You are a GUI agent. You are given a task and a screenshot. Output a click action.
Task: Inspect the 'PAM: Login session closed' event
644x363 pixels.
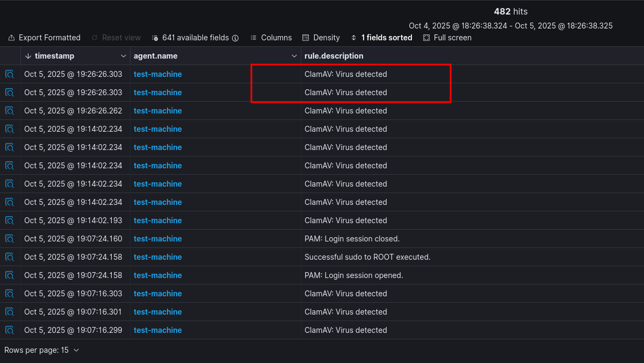pos(10,239)
